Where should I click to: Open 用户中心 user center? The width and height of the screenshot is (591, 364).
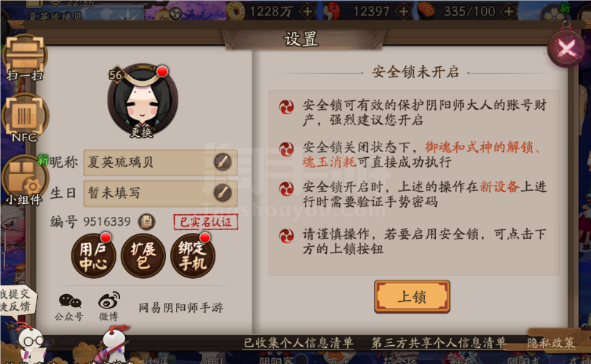click(x=93, y=256)
